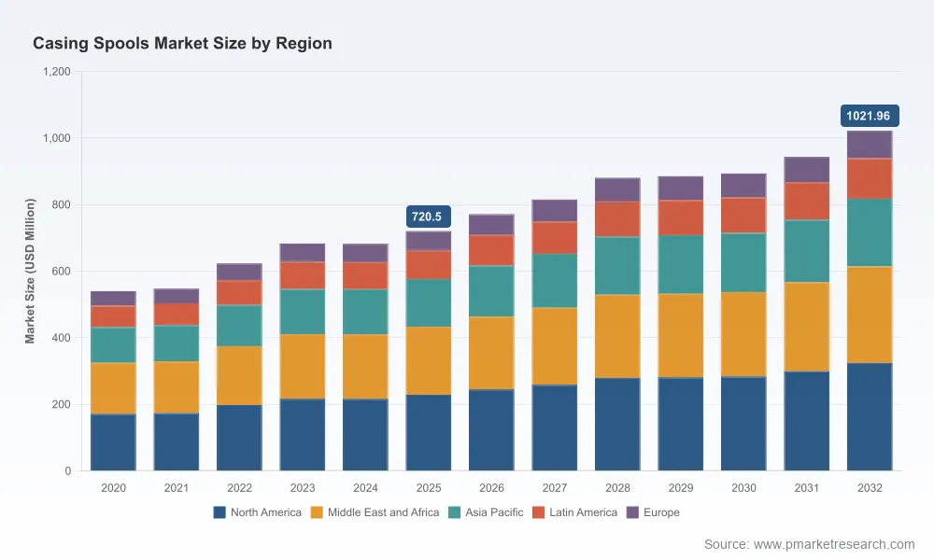
Task: Toggle the Latin America legend entry
Action: coord(574,512)
